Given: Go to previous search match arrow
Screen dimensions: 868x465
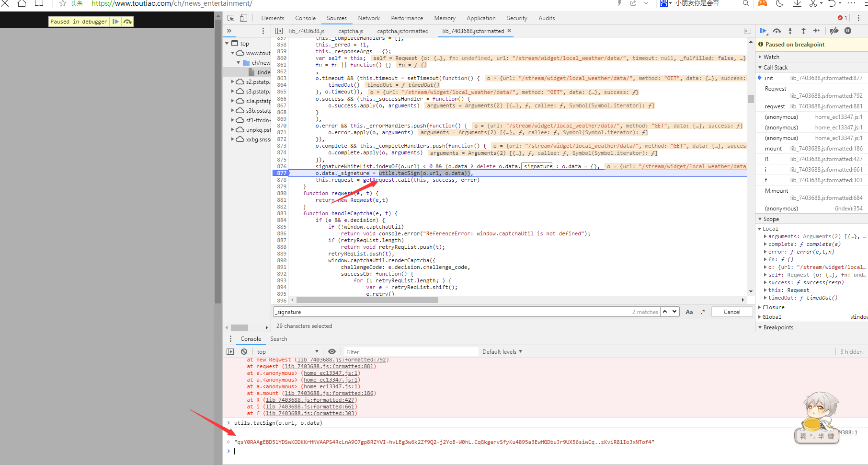Looking at the screenshot, I should (665, 312).
